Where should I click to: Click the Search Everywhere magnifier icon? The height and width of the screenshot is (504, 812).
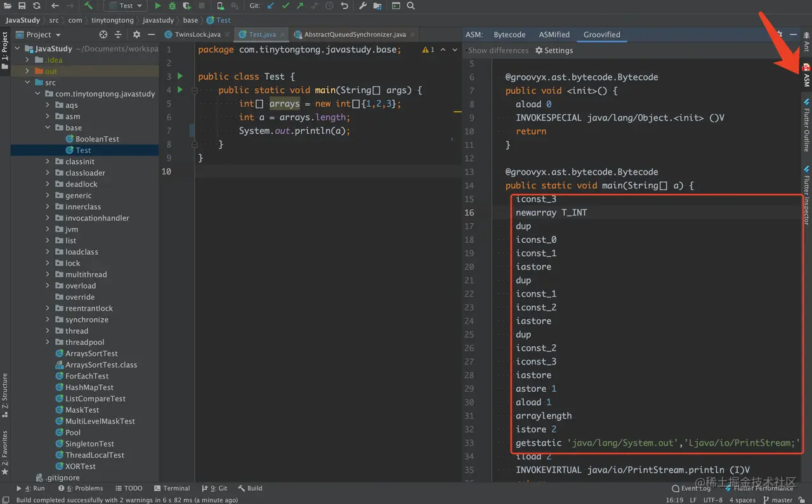click(x=410, y=6)
